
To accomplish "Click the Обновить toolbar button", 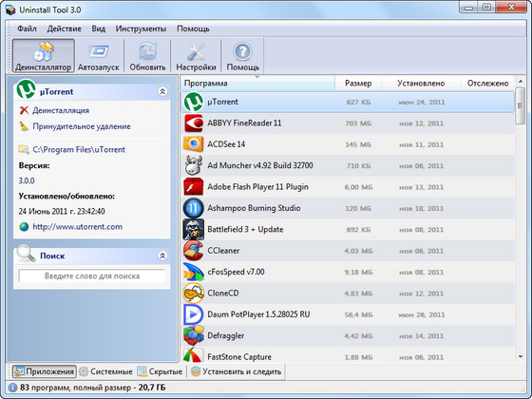I will pos(147,56).
